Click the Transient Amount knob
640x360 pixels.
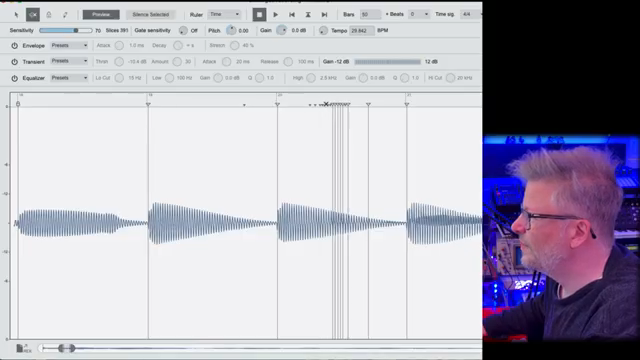(177, 62)
